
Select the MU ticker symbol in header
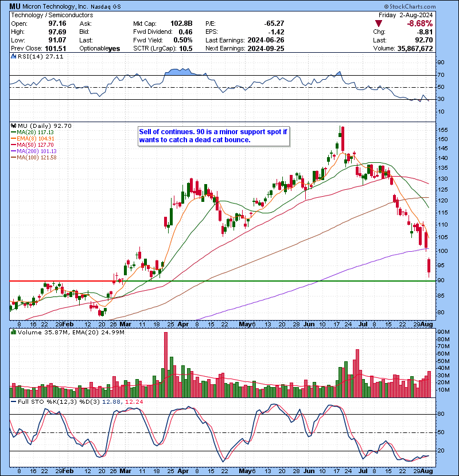[15, 6]
